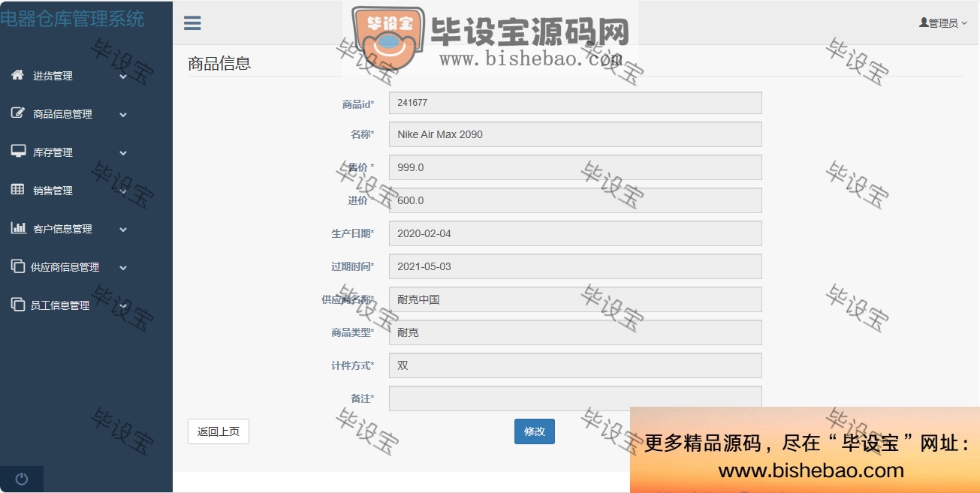This screenshot has height=493, width=980.
Task: Click the 备注* label
Action: click(x=363, y=398)
